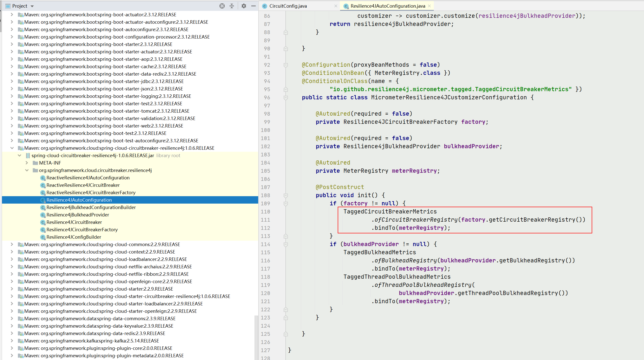Click the Collapse All icon in Project toolbar
Image resolution: width=644 pixels, height=360 pixels.
tap(232, 6)
